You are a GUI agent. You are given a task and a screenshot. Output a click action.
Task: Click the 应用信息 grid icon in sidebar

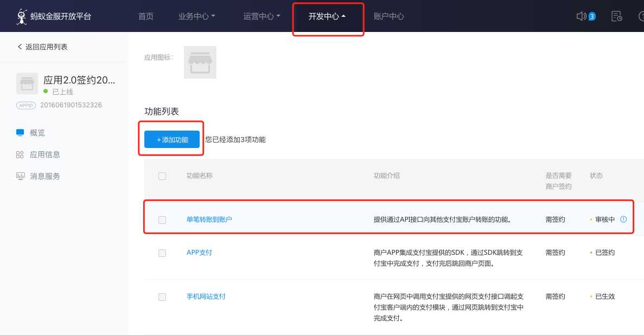pyautogui.click(x=20, y=154)
